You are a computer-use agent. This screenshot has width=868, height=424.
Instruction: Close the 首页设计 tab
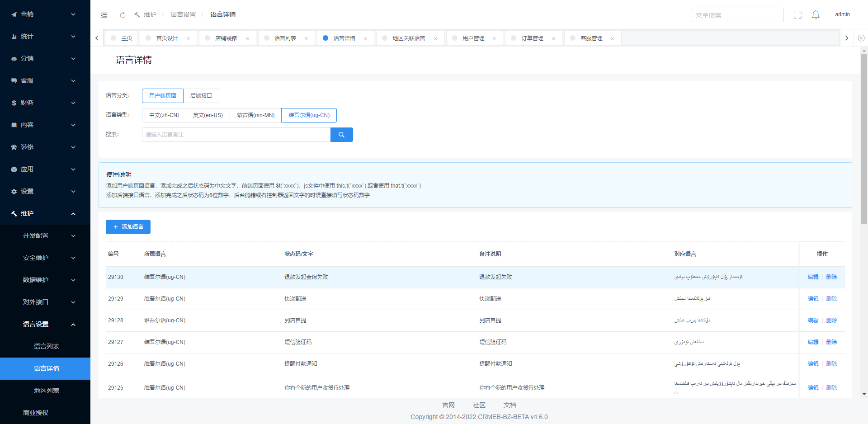[x=188, y=38]
